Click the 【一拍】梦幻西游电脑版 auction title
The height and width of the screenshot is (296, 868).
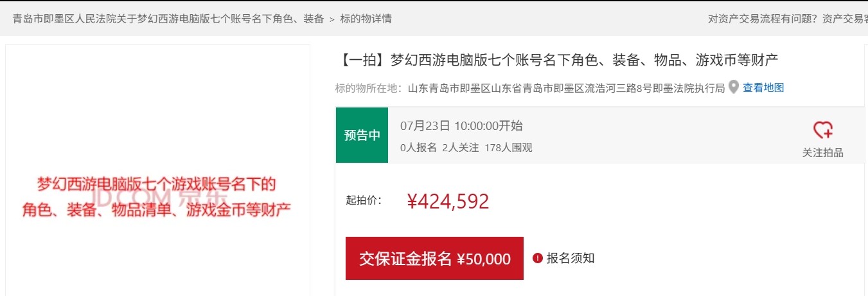(556, 61)
